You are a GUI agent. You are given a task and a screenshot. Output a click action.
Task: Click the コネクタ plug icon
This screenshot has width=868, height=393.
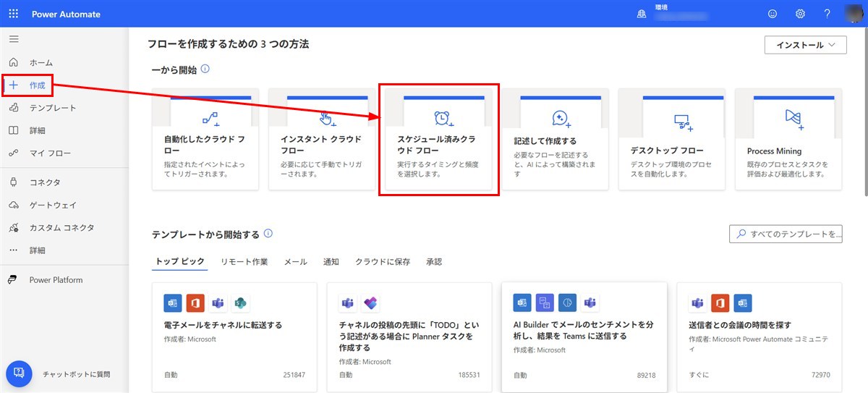(x=14, y=182)
